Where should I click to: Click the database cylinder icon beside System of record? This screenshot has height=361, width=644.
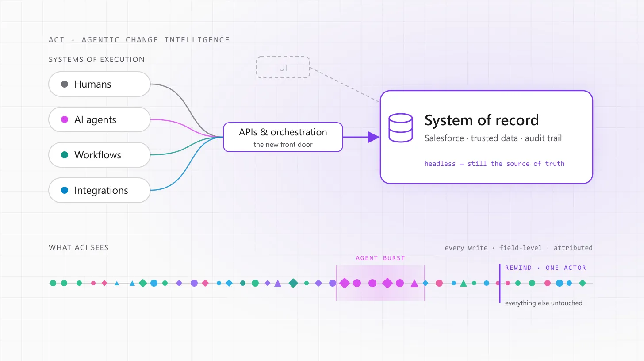point(400,128)
